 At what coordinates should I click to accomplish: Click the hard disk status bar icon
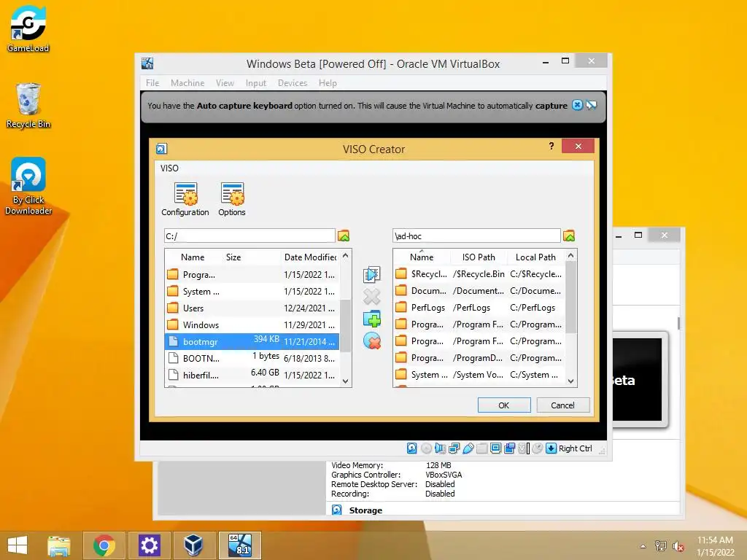[x=412, y=448]
